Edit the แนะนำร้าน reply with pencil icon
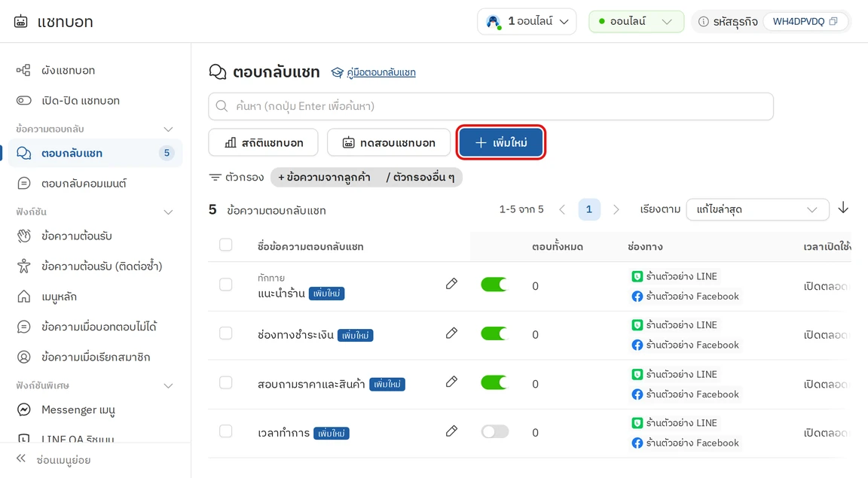The height and width of the screenshot is (478, 868). coord(452,285)
